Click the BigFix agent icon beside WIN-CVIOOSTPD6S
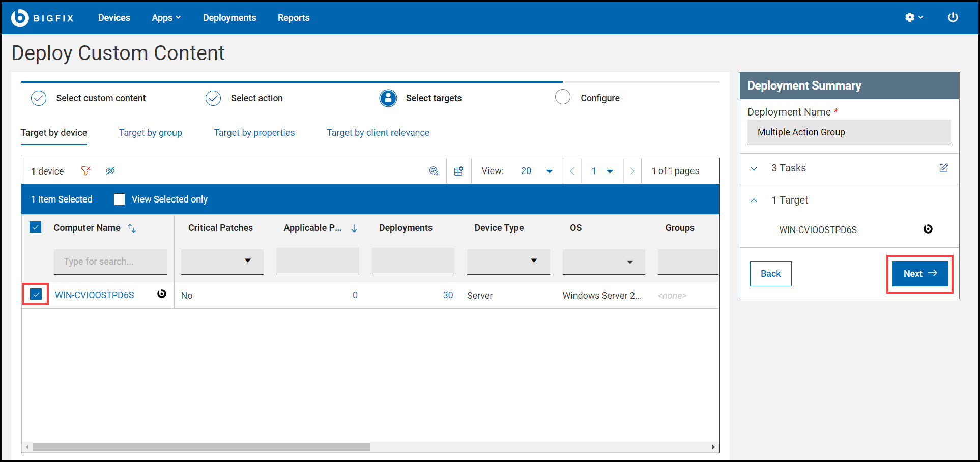 tap(161, 294)
